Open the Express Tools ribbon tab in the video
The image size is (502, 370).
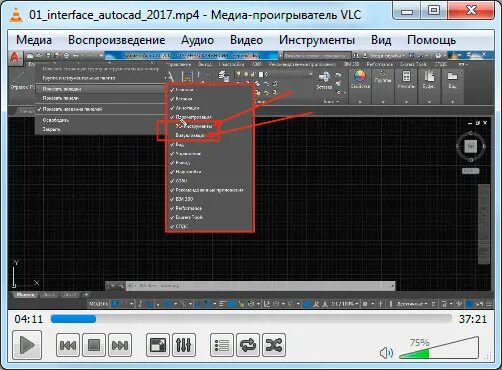(x=413, y=64)
